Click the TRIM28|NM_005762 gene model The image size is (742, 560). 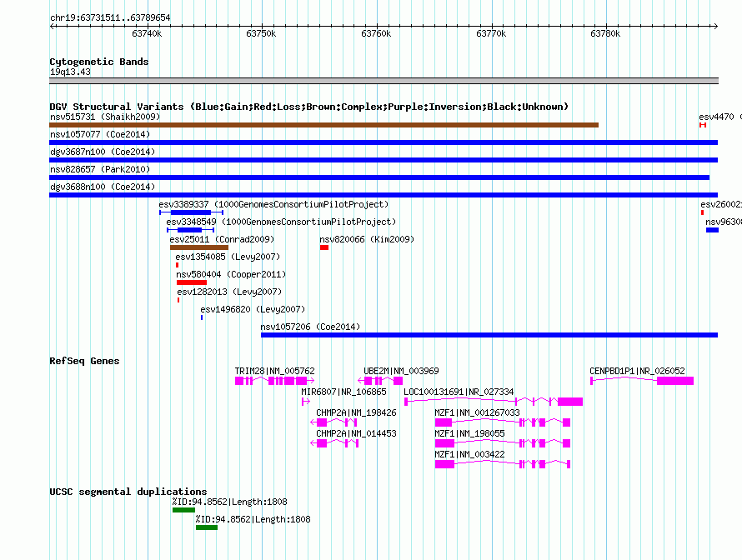tap(274, 381)
